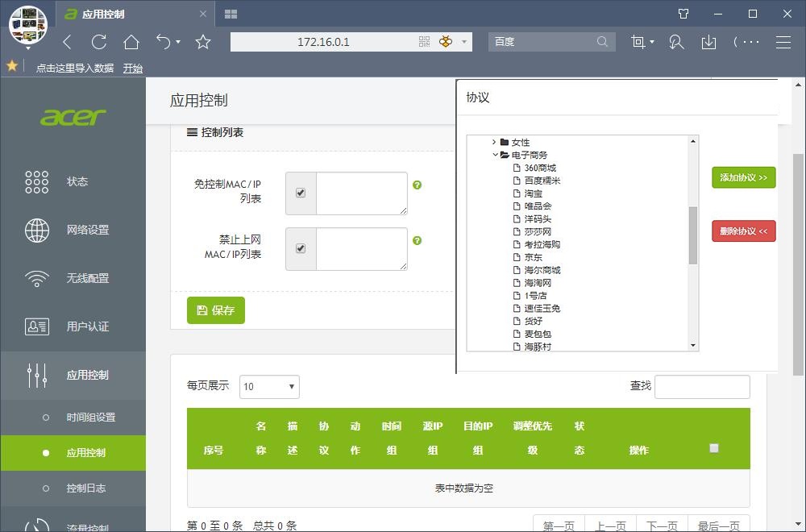Open the 每页展示 page size dropdown

(x=268, y=387)
